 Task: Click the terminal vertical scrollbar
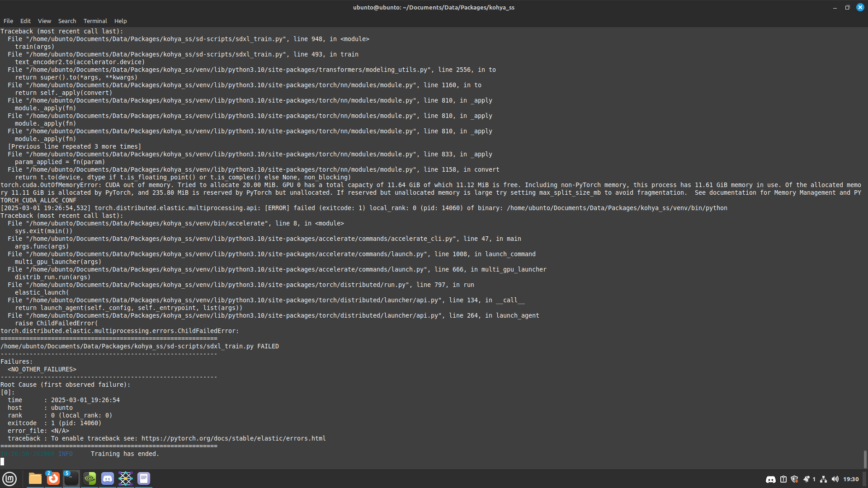pos(865,459)
